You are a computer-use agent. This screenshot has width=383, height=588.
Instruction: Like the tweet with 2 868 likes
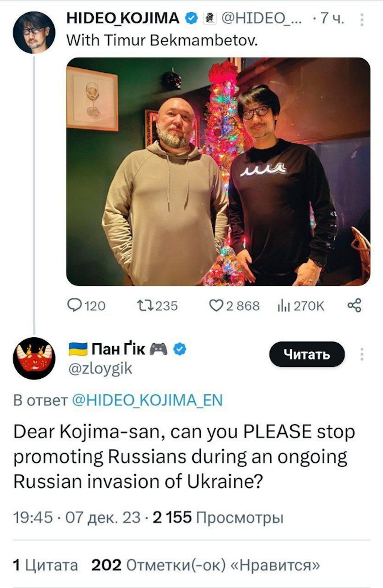click(x=235, y=306)
